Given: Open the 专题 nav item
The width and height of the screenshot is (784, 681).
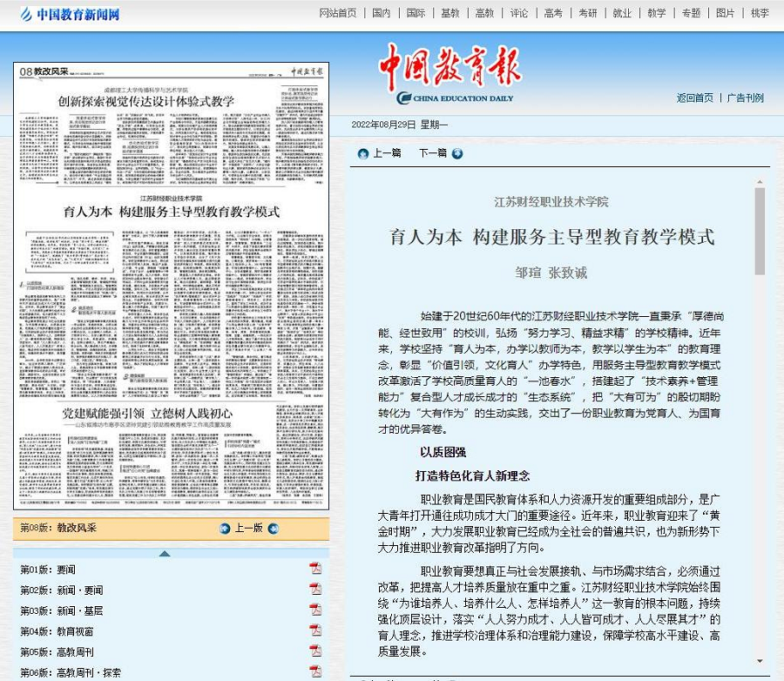Looking at the screenshot, I should pos(691,13).
